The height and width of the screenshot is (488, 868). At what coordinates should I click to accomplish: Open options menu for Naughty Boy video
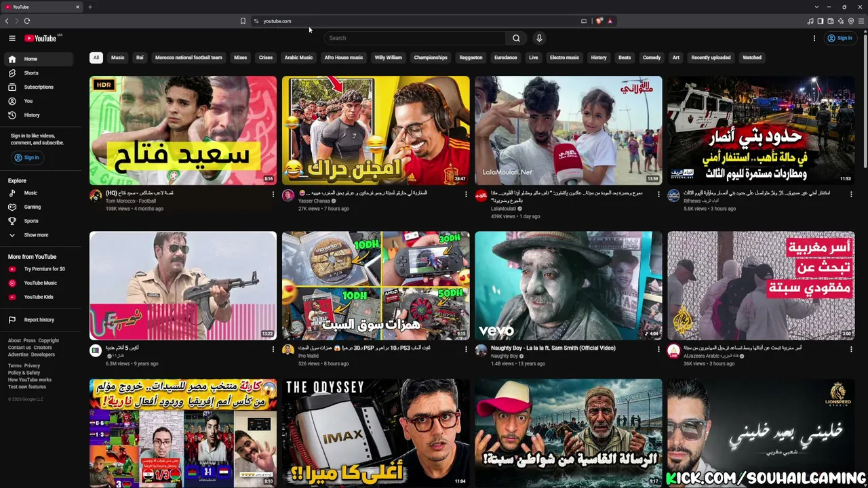(x=658, y=350)
